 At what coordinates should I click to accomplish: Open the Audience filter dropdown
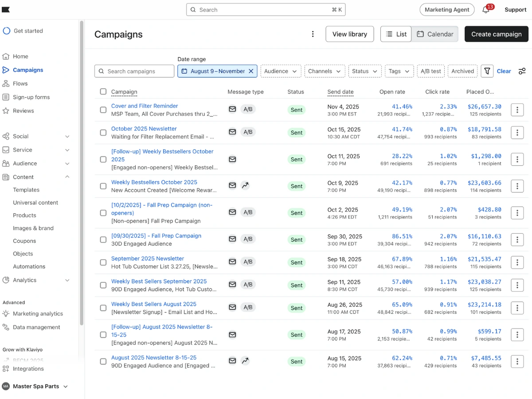(x=281, y=71)
